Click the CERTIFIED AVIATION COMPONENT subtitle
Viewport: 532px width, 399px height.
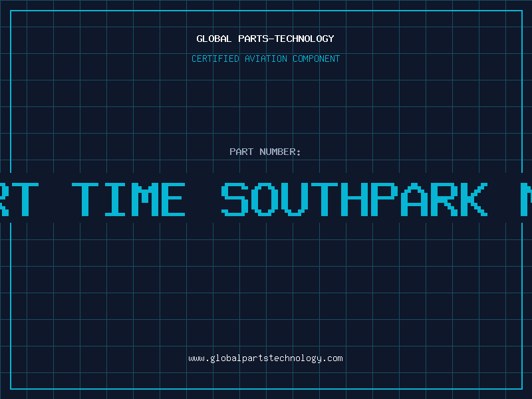pos(265,59)
